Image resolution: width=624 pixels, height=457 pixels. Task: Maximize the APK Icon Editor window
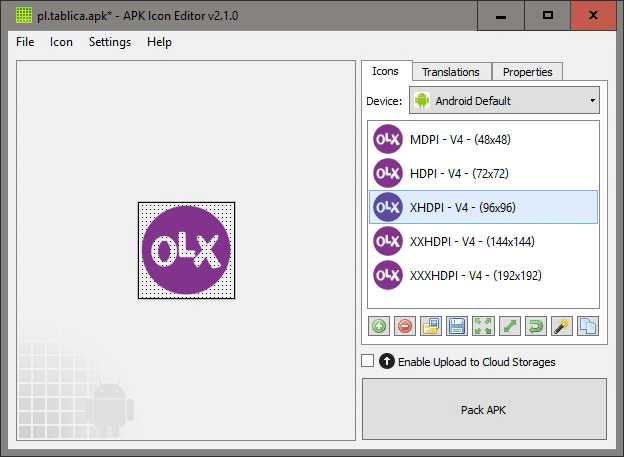click(x=548, y=16)
